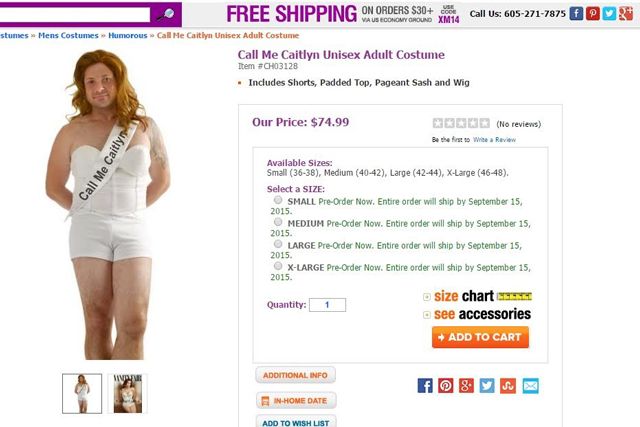Share product on Twitter below cart
Viewport: 640px width, 427px height.
coord(487,385)
